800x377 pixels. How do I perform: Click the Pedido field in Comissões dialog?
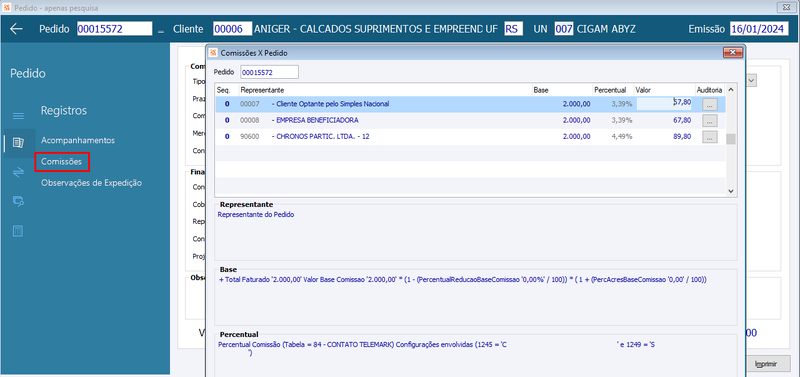tap(269, 72)
